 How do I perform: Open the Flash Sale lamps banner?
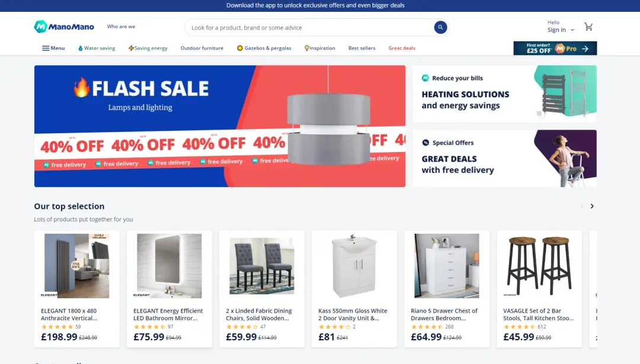pos(220,126)
